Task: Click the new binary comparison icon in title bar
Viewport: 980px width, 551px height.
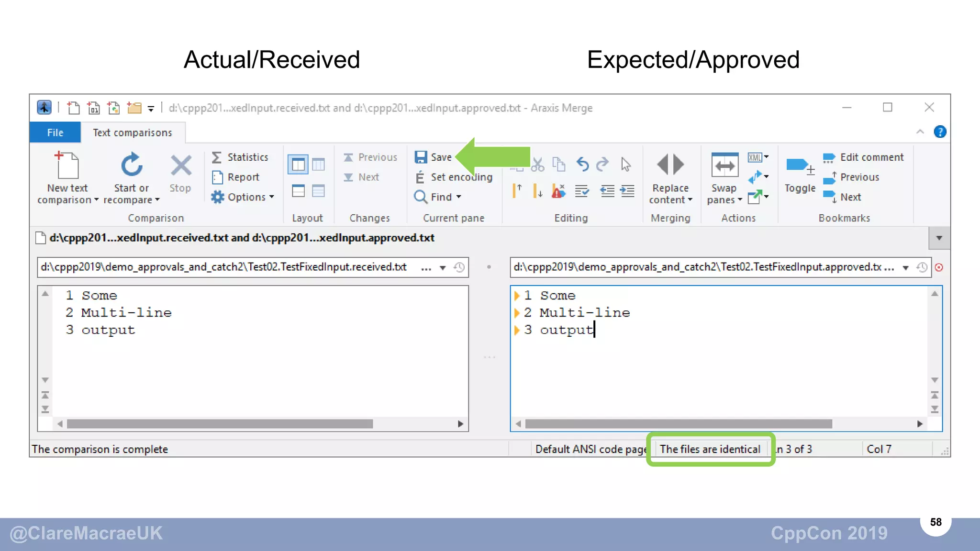Action: point(93,108)
